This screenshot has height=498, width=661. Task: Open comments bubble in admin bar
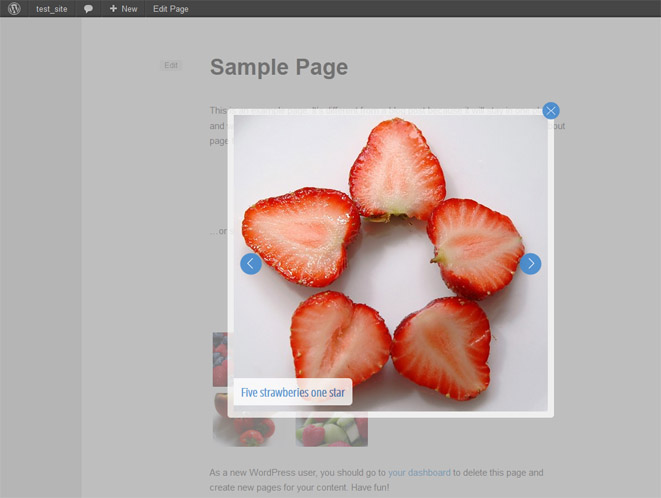click(88, 9)
